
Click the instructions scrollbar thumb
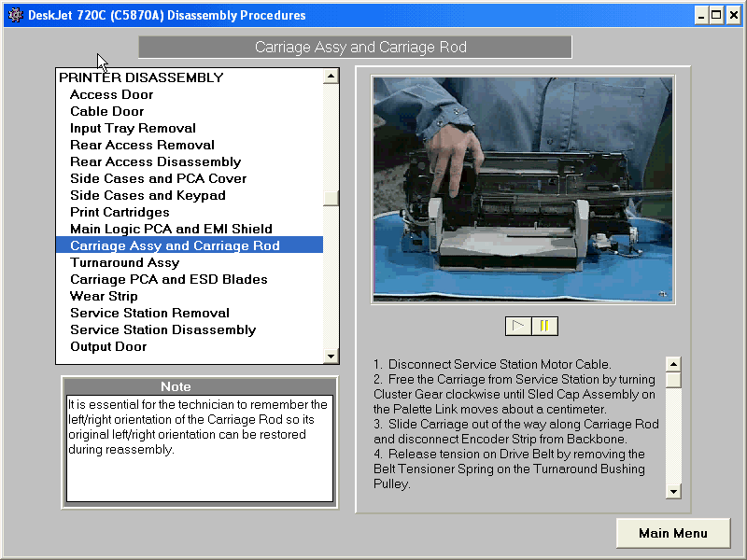pos(673,380)
